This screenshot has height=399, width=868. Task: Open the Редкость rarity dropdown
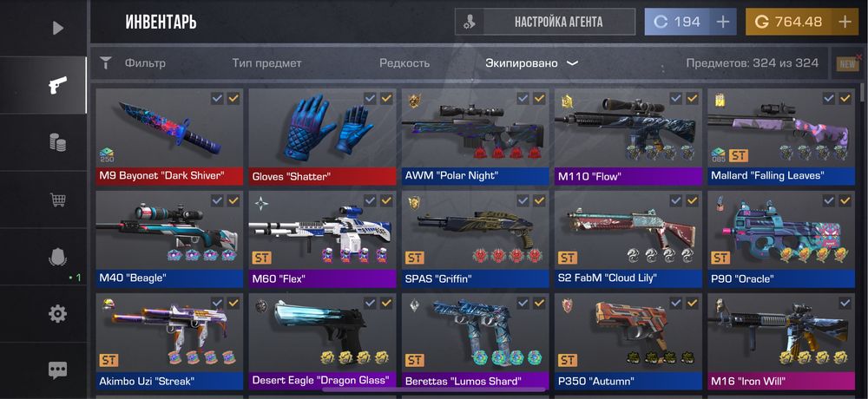pyautogui.click(x=404, y=63)
